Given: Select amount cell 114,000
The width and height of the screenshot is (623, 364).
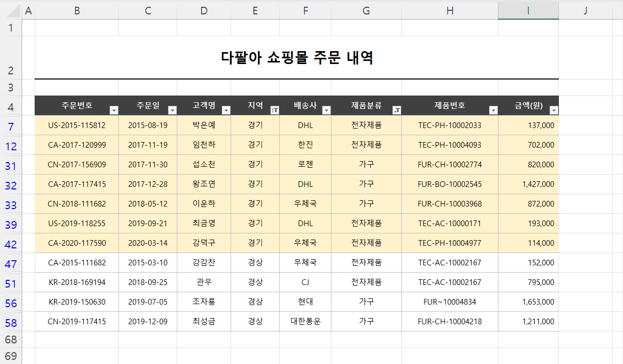Looking at the screenshot, I should tap(528, 243).
